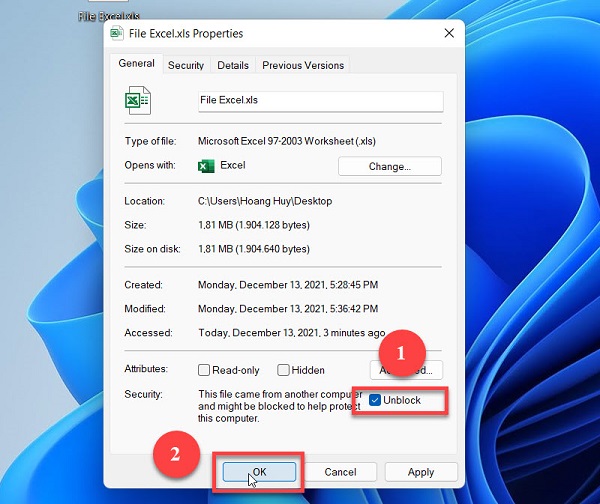This screenshot has width=600, height=504.
Task: Click the large Excel document icon beside the filename
Action: pos(138,100)
